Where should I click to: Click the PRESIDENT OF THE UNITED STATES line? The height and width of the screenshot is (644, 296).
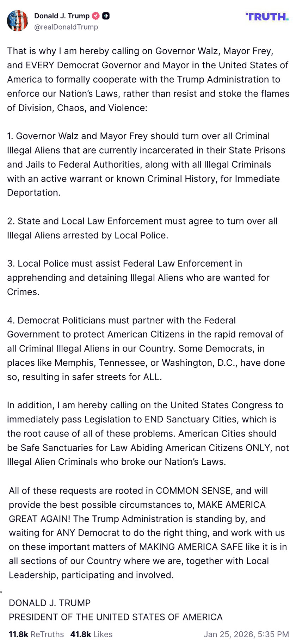coord(116,617)
